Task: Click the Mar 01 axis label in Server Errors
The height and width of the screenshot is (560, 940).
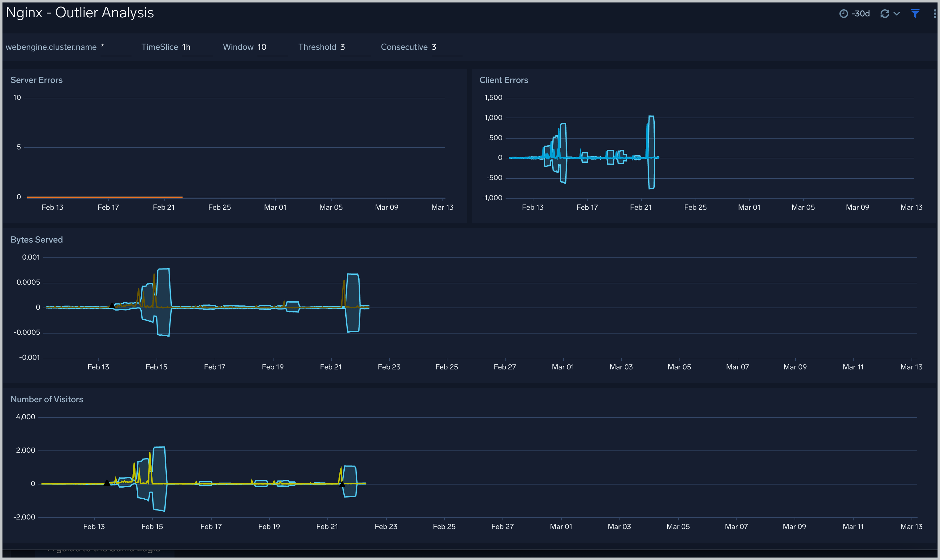Action: [275, 207]
